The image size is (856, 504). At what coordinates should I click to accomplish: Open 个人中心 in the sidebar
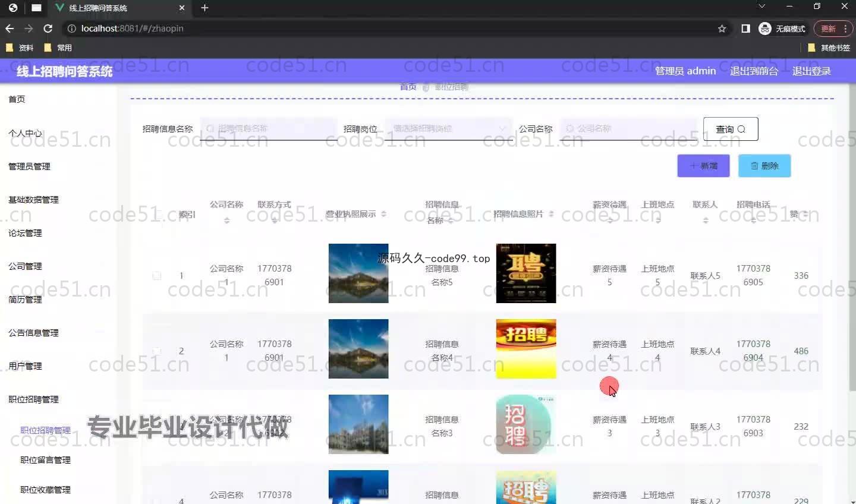(25, 133)
